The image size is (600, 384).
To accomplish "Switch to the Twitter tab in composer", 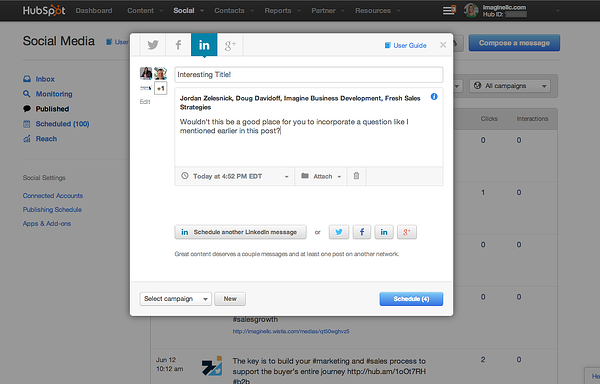I will (153, 45).
